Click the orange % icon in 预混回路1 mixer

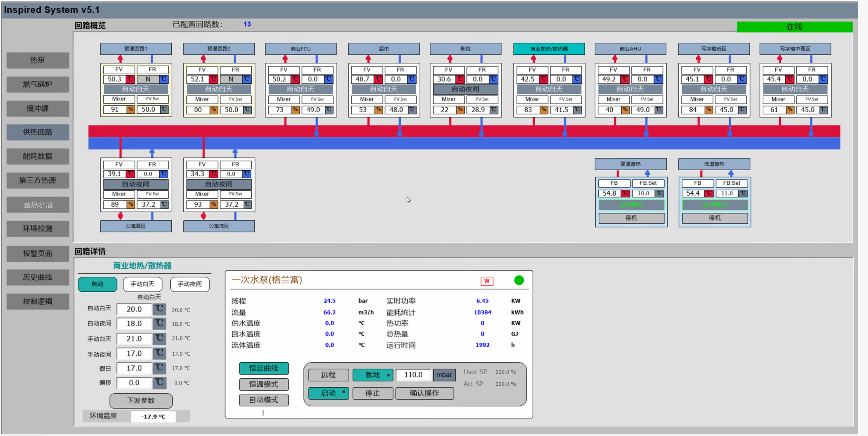pos(130,109)
